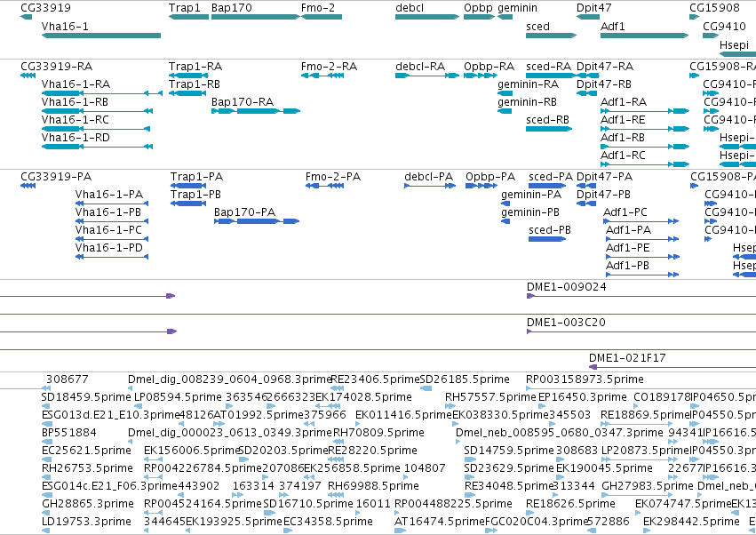The image size is (756, 535).
Task: Click EST RE18626.5prime
Action: tap(570, 504)
